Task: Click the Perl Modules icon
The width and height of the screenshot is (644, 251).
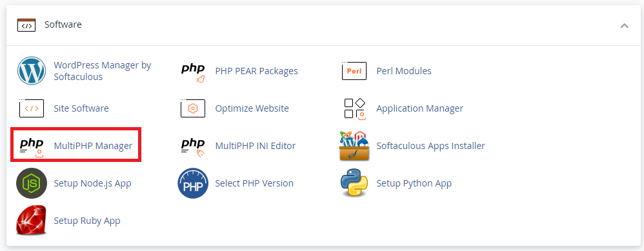Action: (x=354, y=71)
